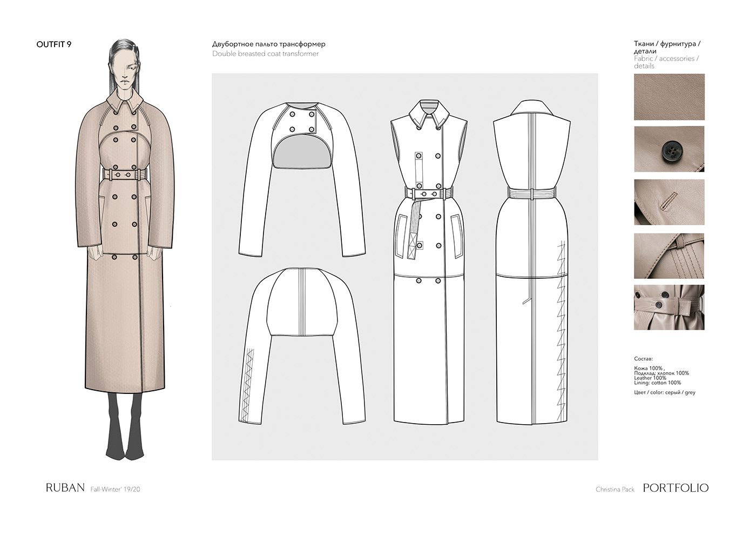Select the "Подклад: хлопок 100%" line
The width and height of the screenshot is (756, 535).
pos(661,373)
